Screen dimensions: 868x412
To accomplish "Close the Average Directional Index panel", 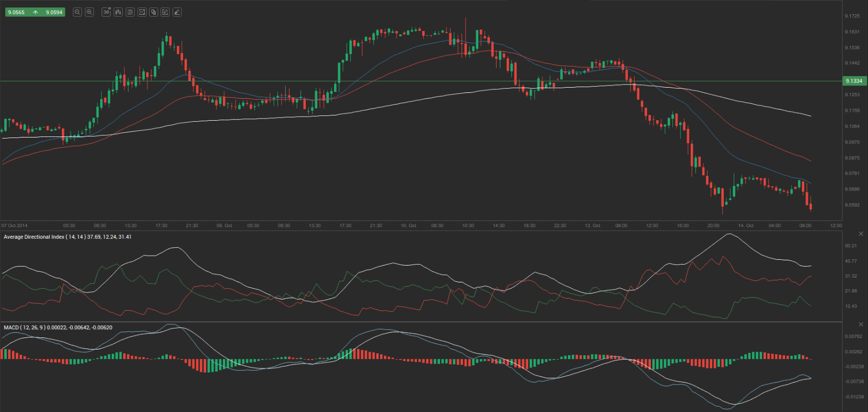I will tap(861, 234).
